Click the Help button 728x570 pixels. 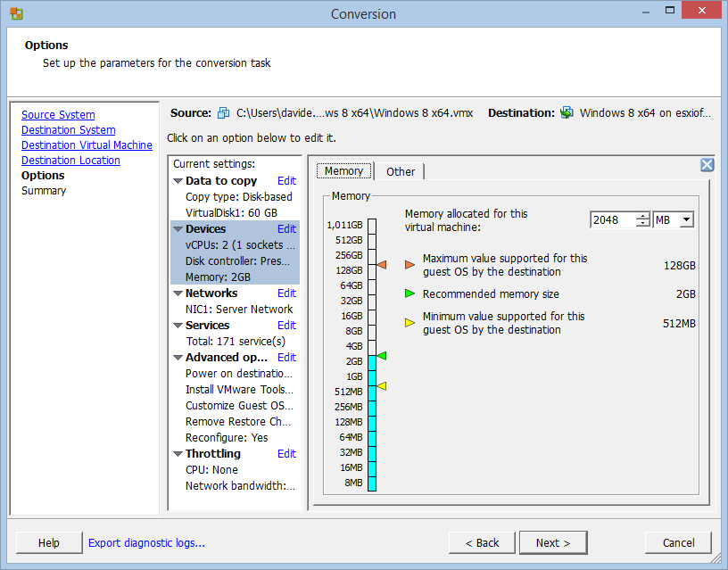[x=49, y=542]
